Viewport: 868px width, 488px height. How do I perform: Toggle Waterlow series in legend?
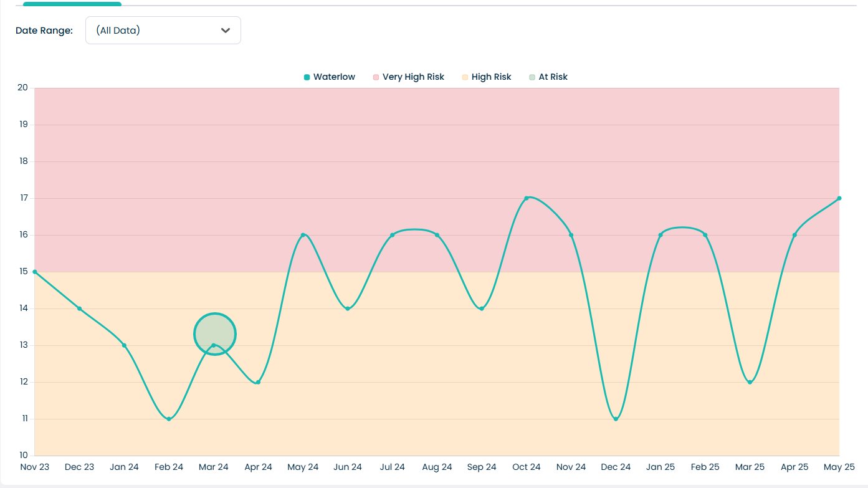click(x=329, y=77)
